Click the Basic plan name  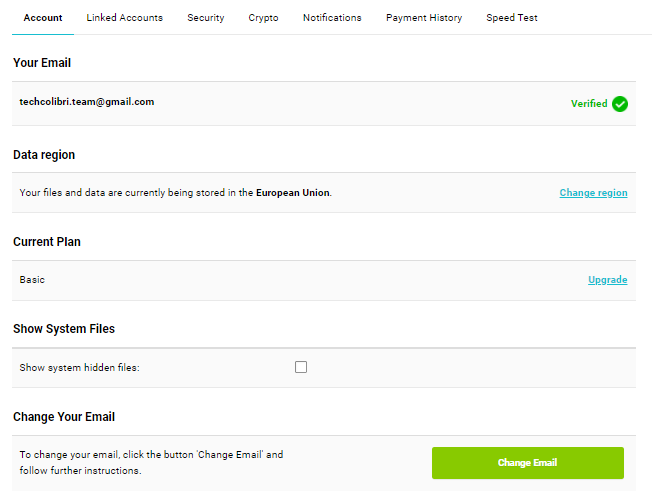tap(32, 280)
